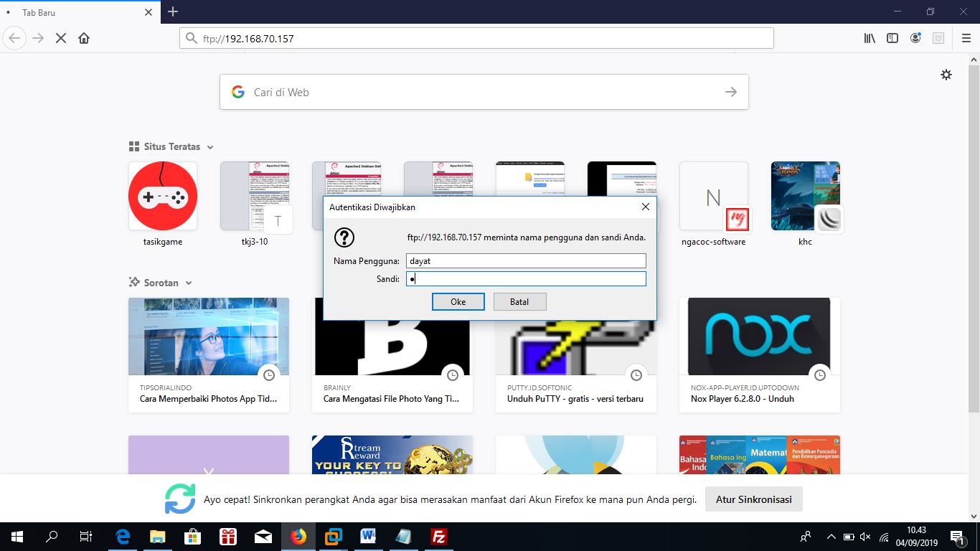Open new tab settings via the gear icon
980x551 pixels.
coord(946,74)
